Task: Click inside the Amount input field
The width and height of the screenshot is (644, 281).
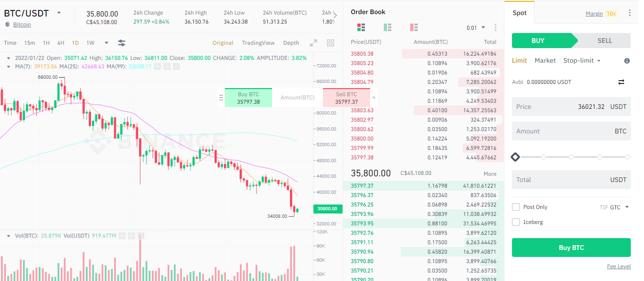Action: 571,131
